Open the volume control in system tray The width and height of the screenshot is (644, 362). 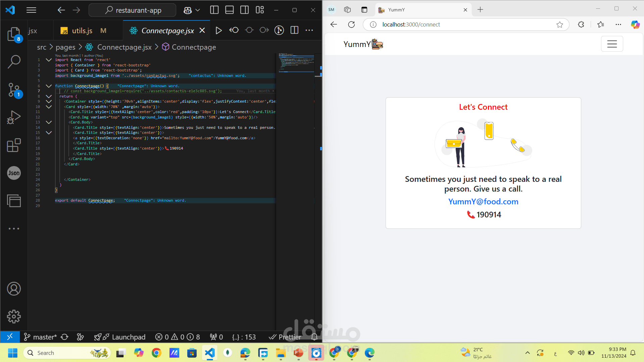point(581,353)
